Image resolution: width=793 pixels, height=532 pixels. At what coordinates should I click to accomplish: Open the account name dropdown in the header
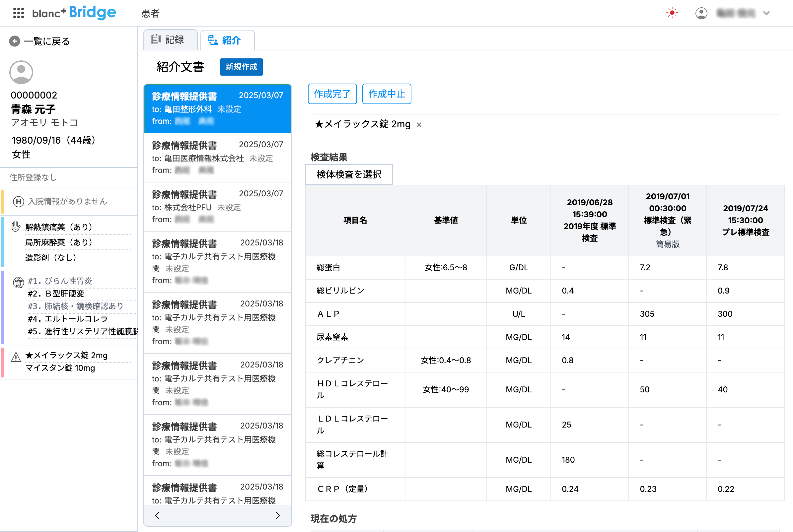[x=766, y=14]
